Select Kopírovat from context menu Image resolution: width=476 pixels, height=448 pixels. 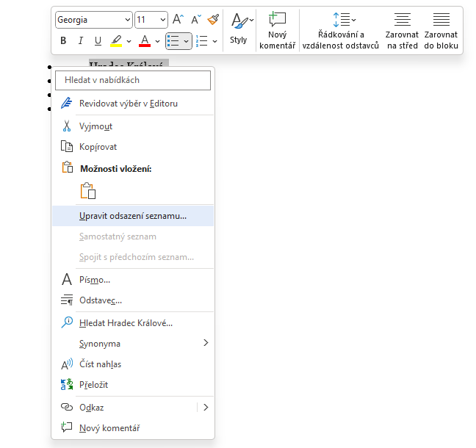(133, 147)
